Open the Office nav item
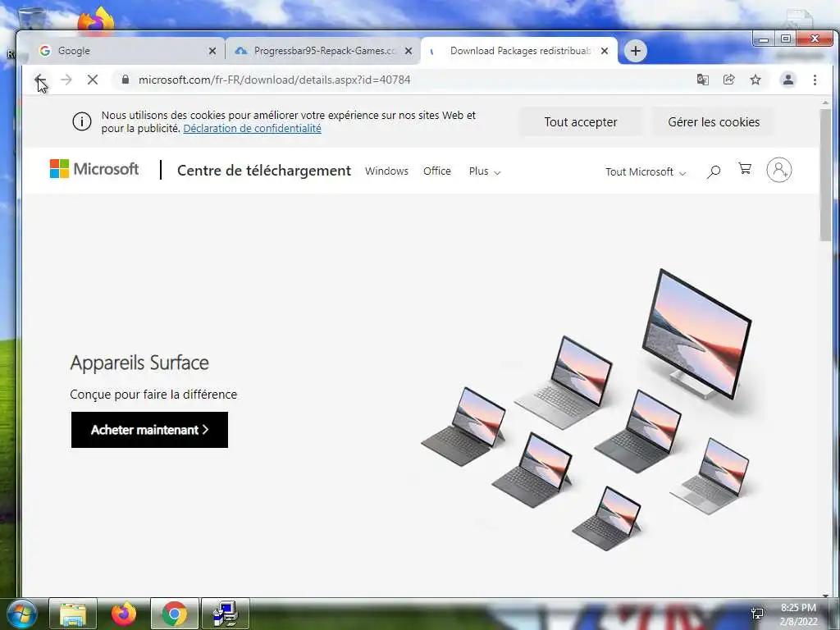Screen dimensions: 840x630 pyautogui.click(x=437, y=171)
